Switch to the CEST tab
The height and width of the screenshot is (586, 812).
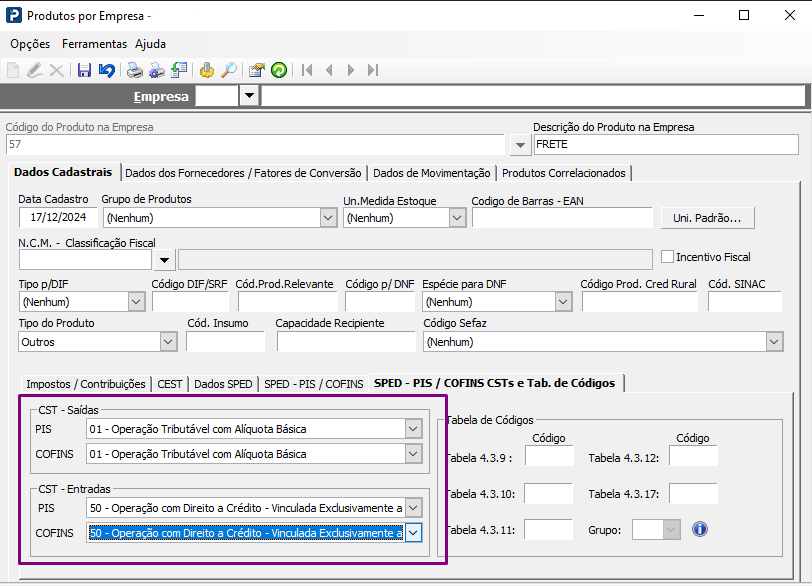[x=170, y=384]
